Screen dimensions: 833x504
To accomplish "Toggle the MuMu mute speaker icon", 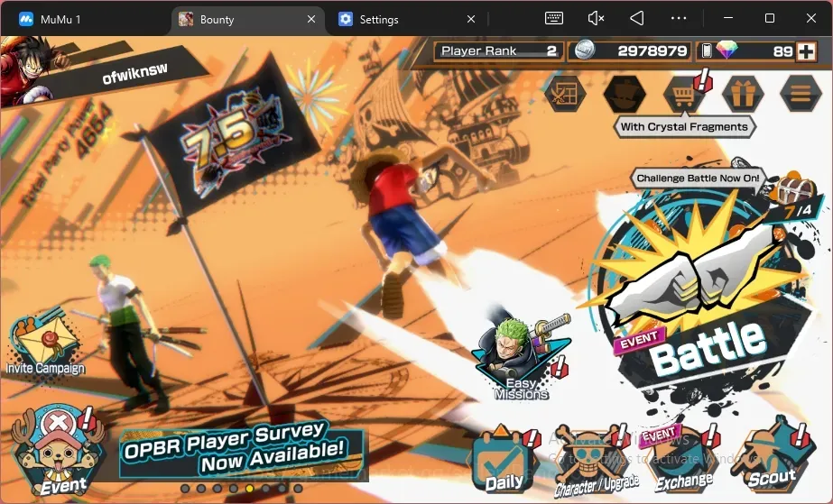I will point(596,18).
